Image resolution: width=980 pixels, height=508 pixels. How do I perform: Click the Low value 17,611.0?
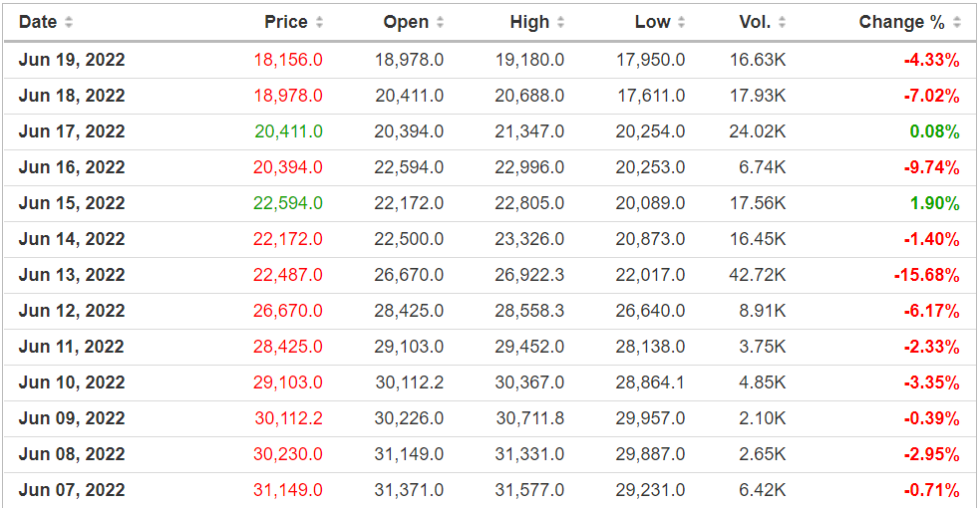tap(651, 96)
